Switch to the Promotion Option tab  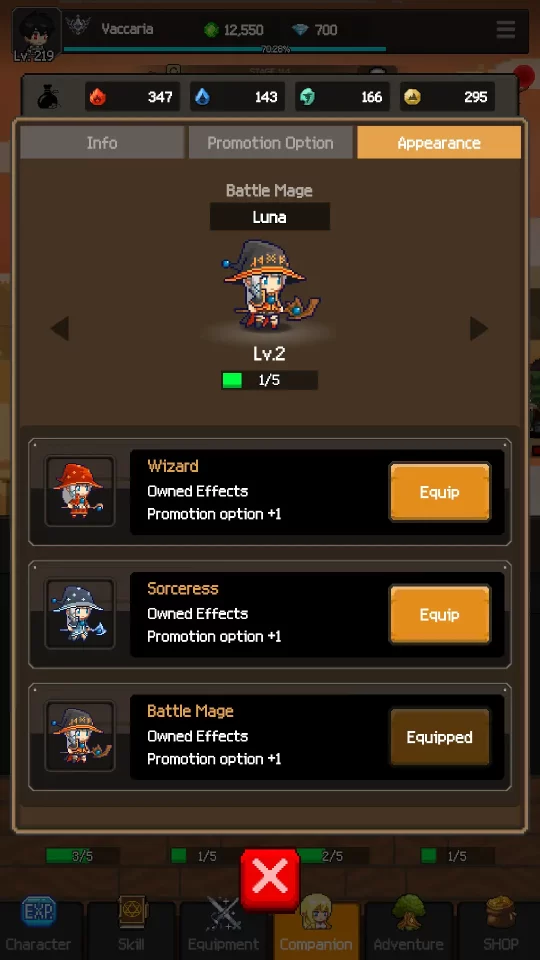pos(270,143)
